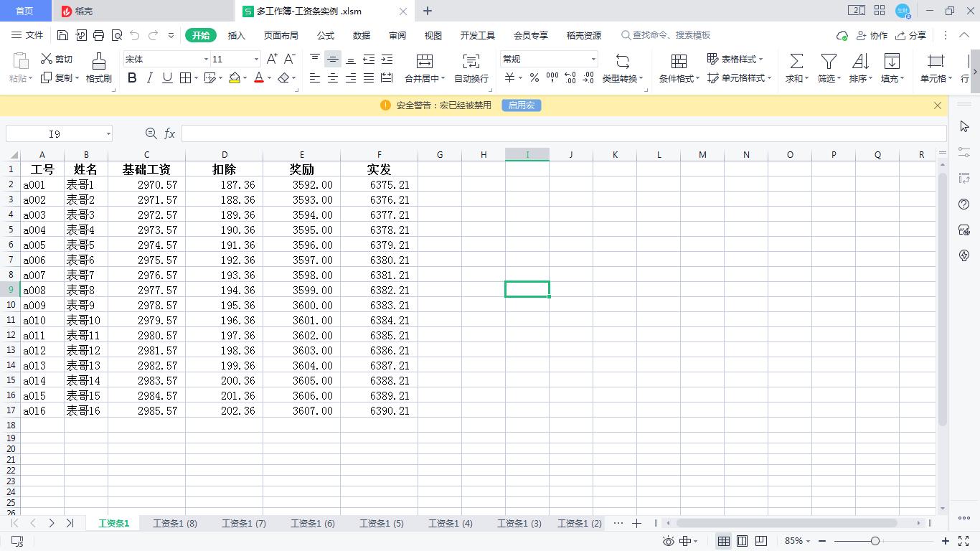Apply the currency ¥ format icon

click(x=511, y=77)
